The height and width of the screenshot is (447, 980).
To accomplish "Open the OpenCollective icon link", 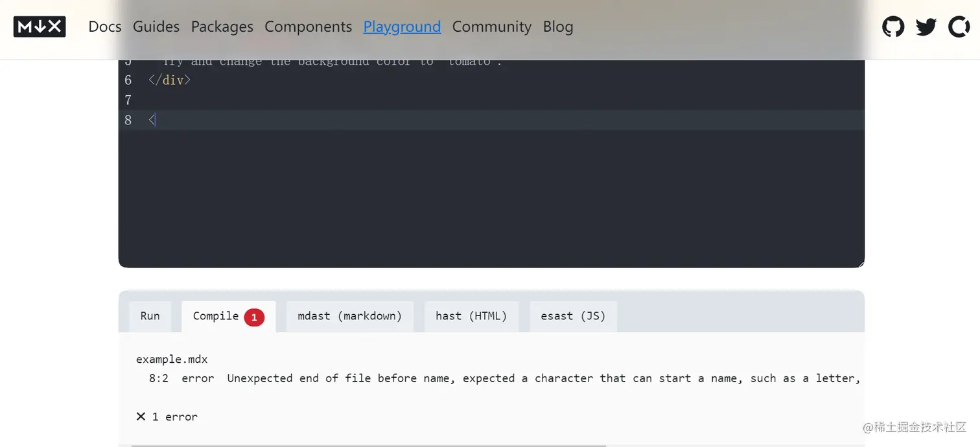I will [x=959, y=27].
